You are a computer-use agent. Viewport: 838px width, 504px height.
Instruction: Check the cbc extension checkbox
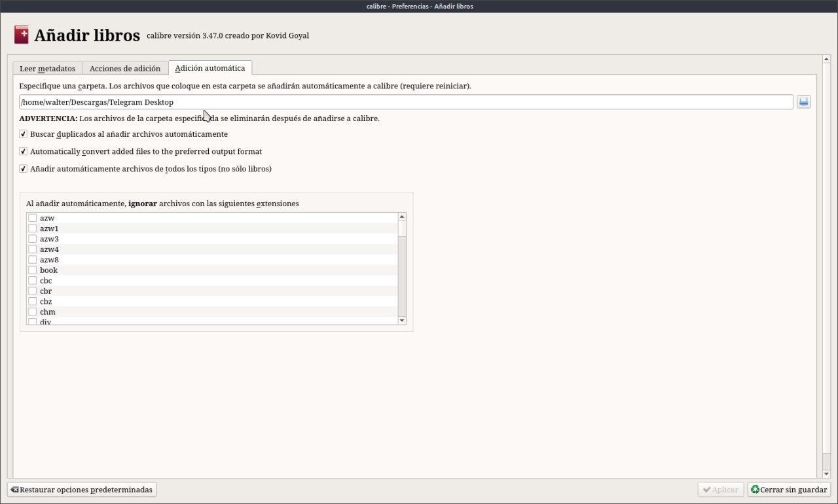click(32, 281)
